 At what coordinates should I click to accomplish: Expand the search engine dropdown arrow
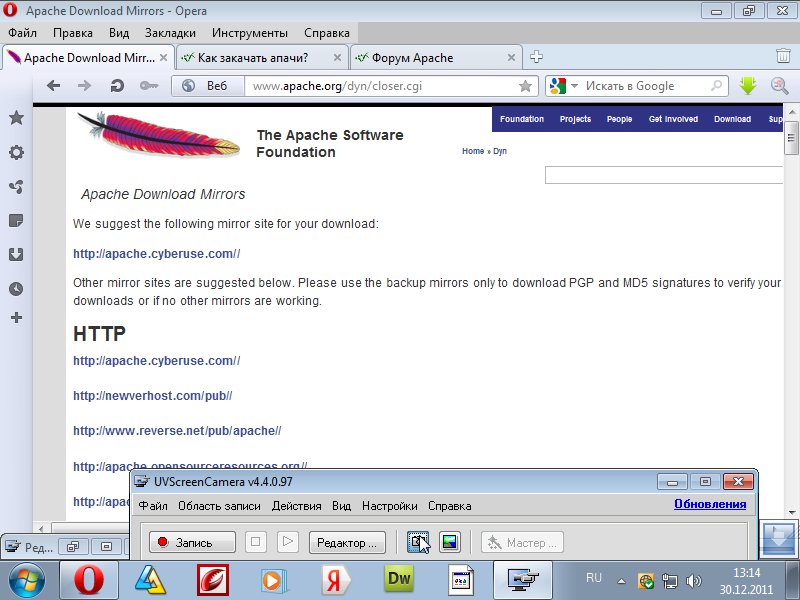(574, 86)
